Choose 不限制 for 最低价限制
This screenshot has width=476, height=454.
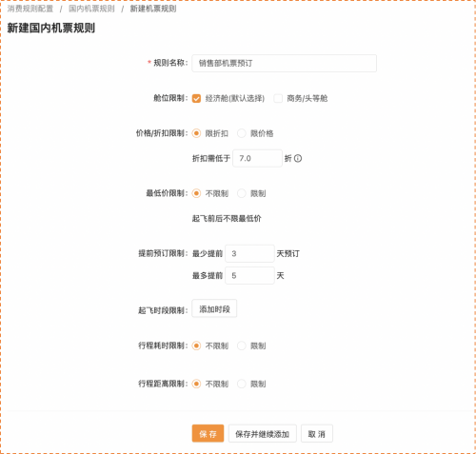click(x=196, y=193)
